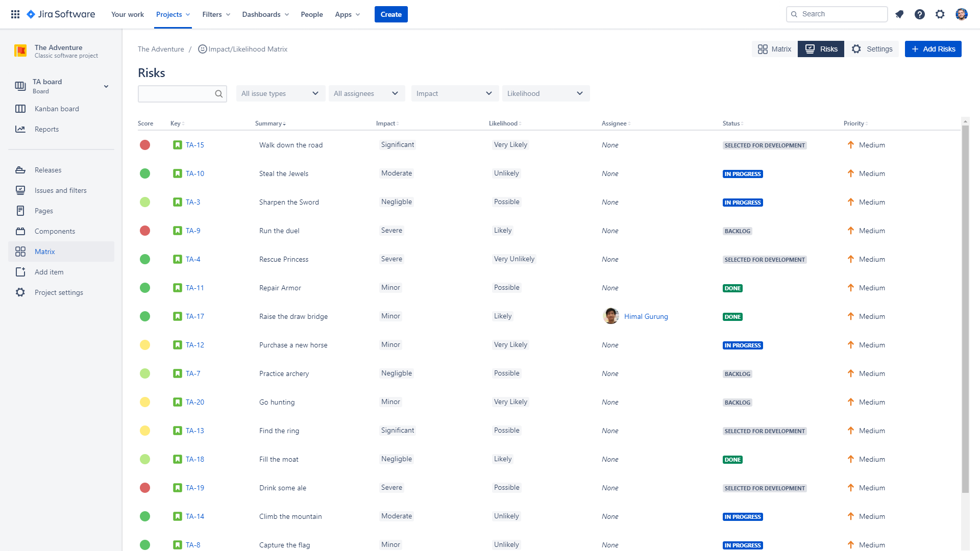Screen dimensions: 980x551
Task: Open the app switcher grid icon
Action: pos(15,14)
